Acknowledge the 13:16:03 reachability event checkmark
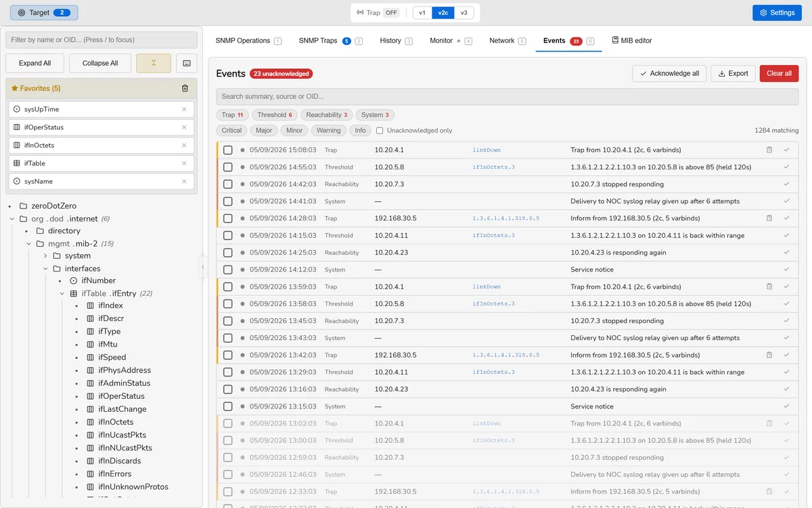 tap(786, 389)
